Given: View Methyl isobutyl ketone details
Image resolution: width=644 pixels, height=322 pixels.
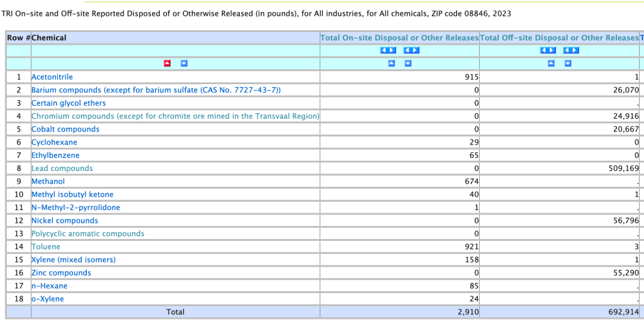Looking at the screenshot, I should (x=72, y=195).
